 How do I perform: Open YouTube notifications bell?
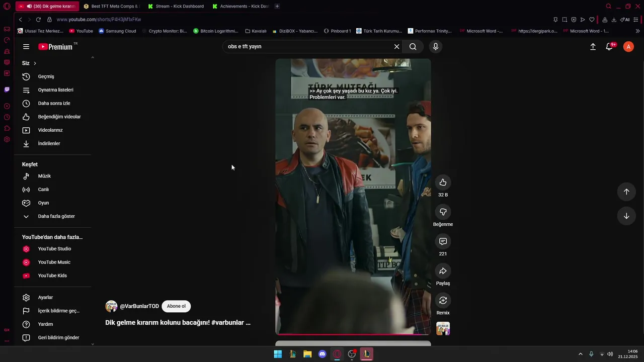[x=609, y=47]
